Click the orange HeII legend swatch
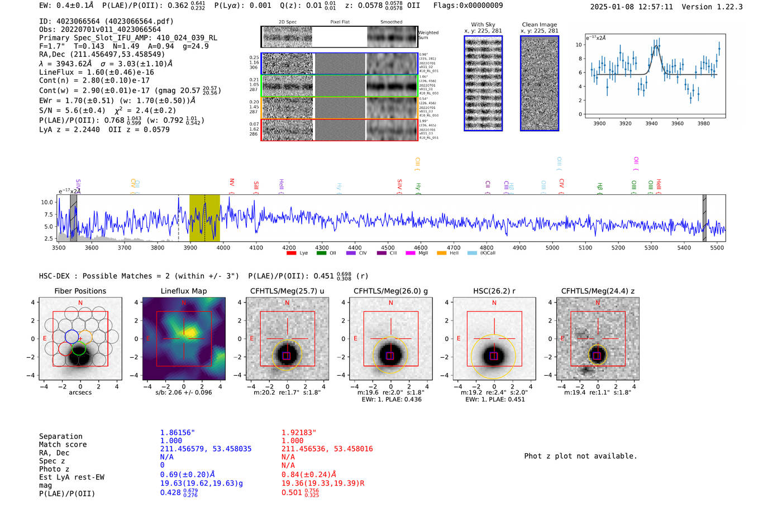The height and width of the screenshot is (532, 782). pyautogui.click(x=441, y=253)
